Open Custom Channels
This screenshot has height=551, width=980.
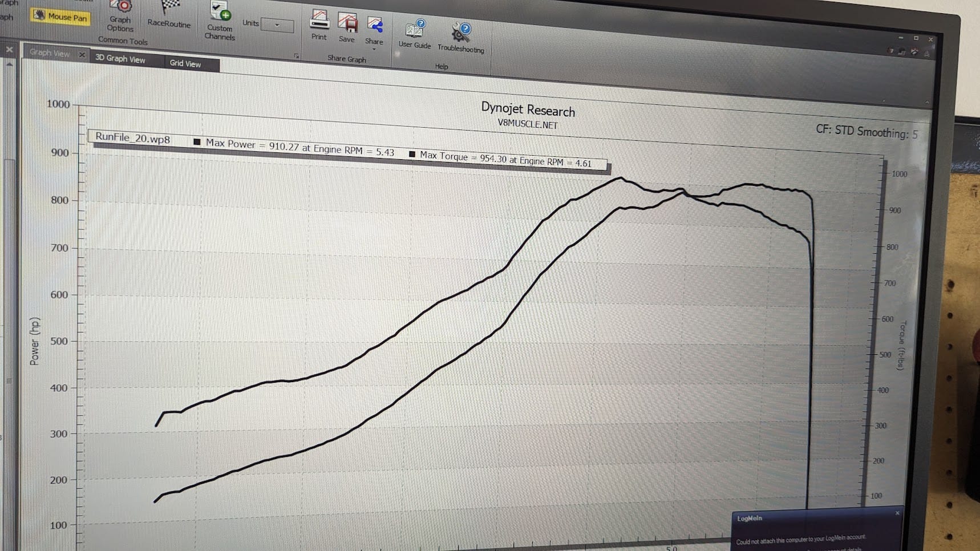pos(220,21)
